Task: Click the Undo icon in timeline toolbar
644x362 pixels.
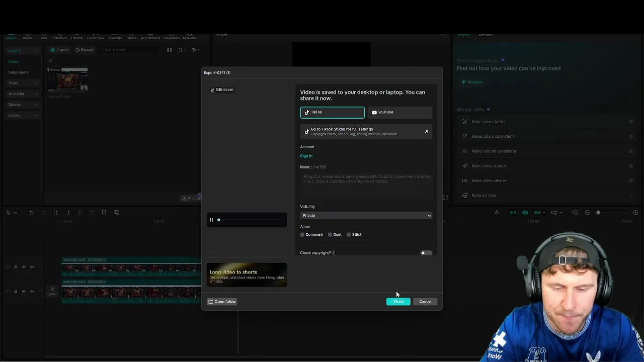Action: pos(31,213)
